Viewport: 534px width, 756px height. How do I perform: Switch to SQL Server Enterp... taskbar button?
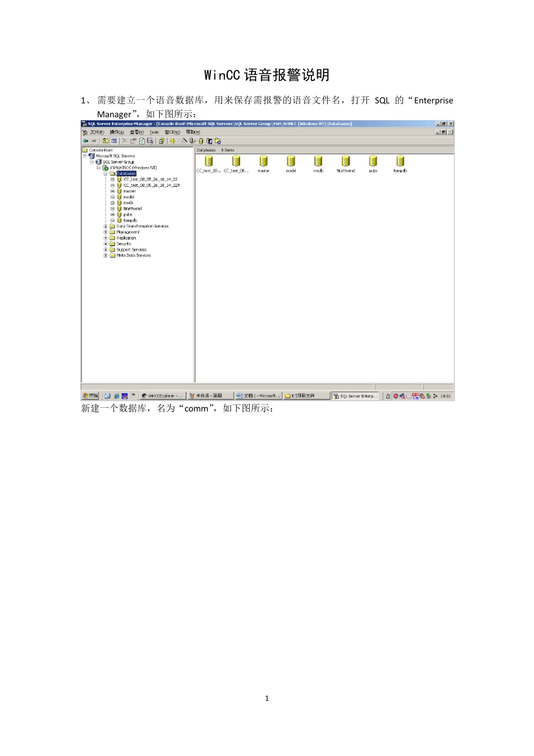point(355,396)
